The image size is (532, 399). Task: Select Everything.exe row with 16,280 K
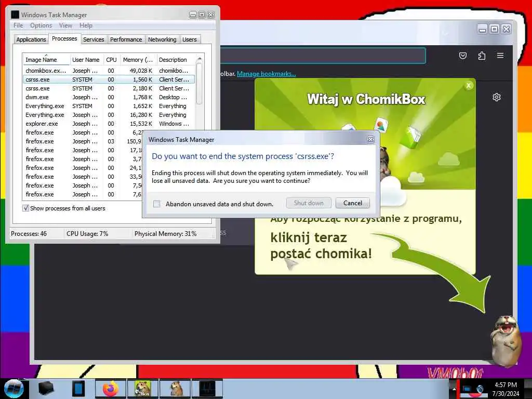109,115
